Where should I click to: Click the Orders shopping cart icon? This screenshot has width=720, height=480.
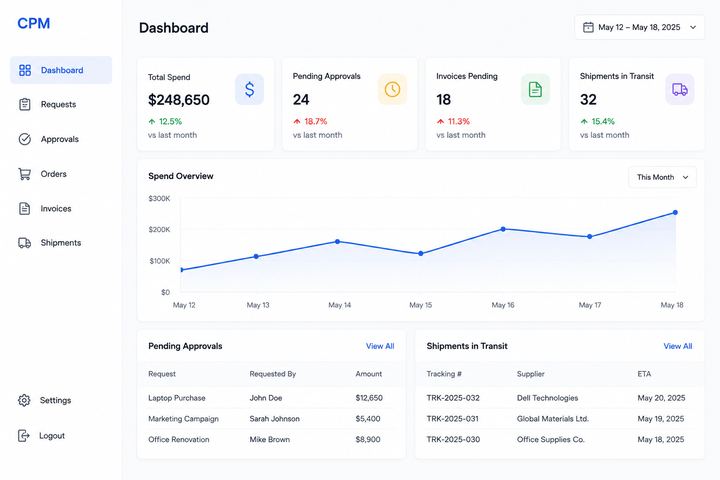tap(25, 174)
